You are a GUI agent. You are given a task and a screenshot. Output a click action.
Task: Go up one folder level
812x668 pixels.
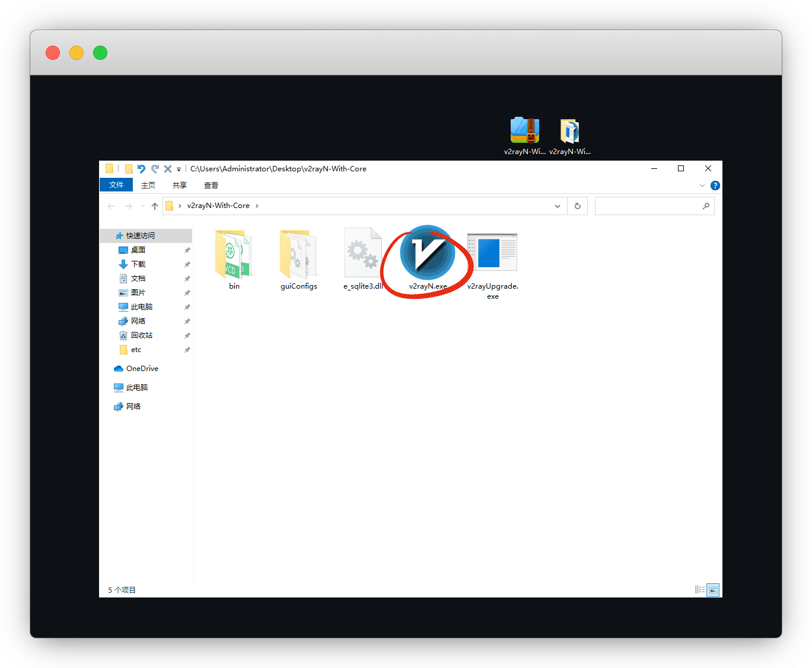155,206
